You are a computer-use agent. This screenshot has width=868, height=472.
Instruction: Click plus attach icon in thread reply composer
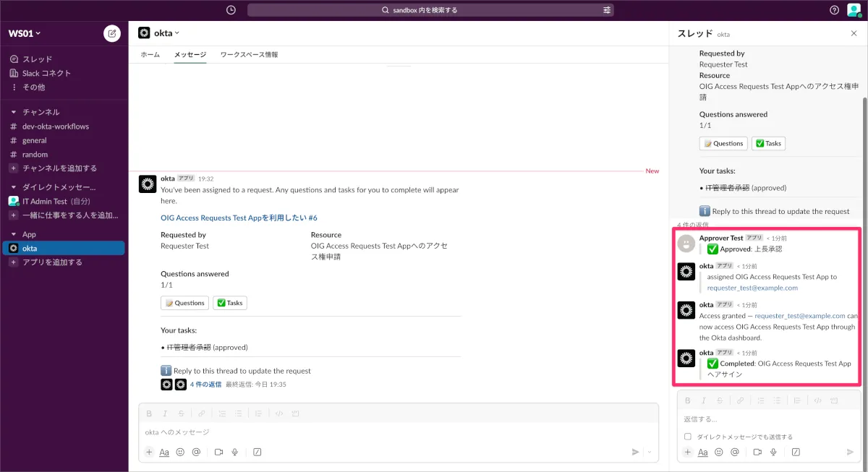coord(687,452)
